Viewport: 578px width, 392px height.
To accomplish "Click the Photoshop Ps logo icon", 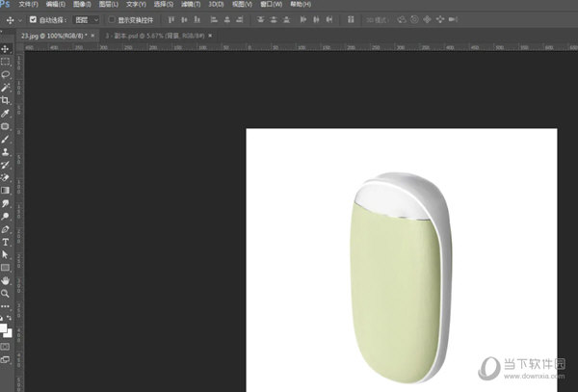I will point(5,4).
